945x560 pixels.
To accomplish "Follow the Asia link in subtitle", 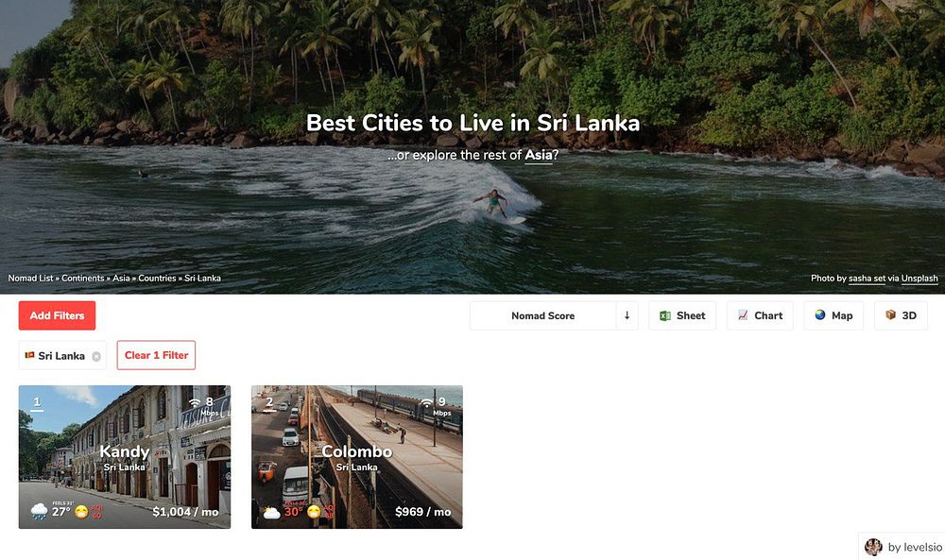I will coord(539,156).
